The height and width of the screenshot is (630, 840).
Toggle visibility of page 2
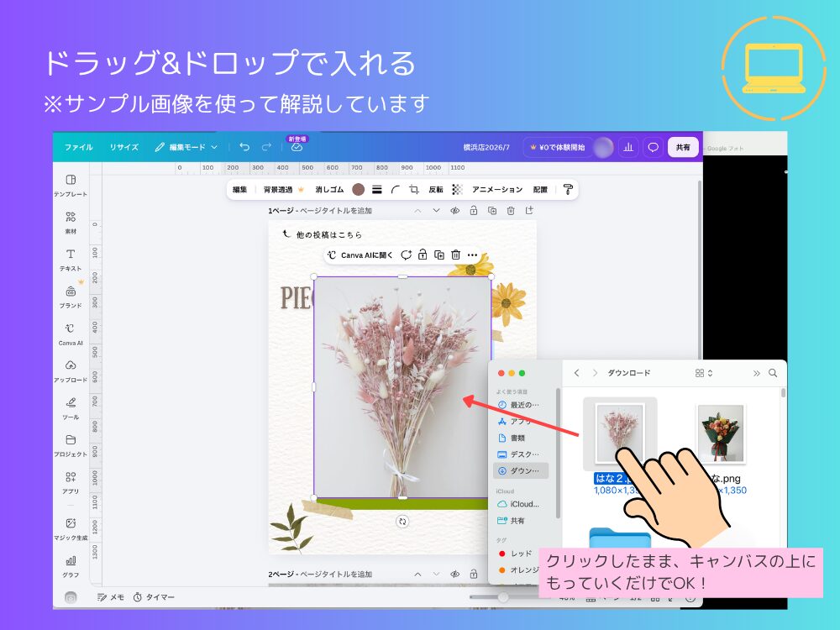[x=454, y=574]
